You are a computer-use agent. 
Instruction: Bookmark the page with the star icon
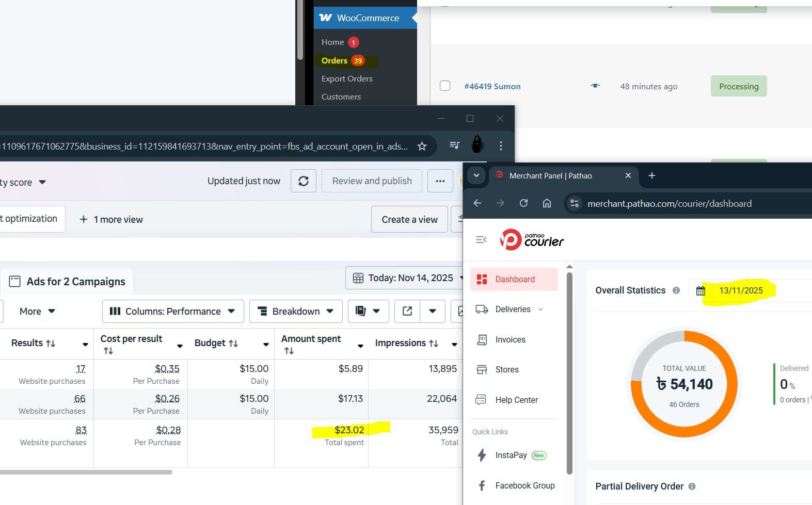422,146
